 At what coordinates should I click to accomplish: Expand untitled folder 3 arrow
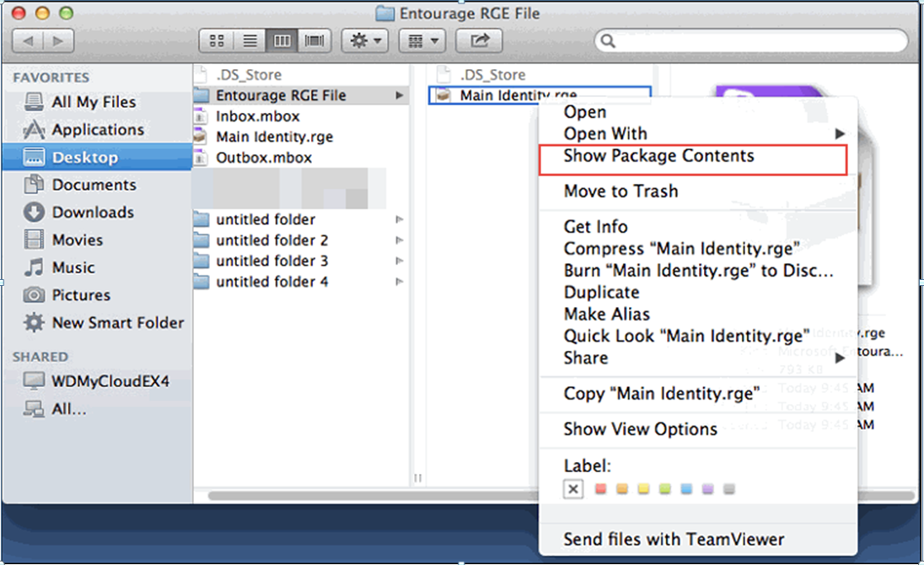[400, 261]
